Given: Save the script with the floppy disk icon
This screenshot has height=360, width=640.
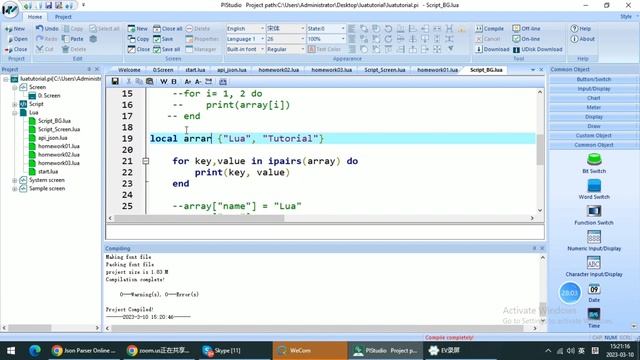Looking at the screenshot, I should [x=115, y=81].
